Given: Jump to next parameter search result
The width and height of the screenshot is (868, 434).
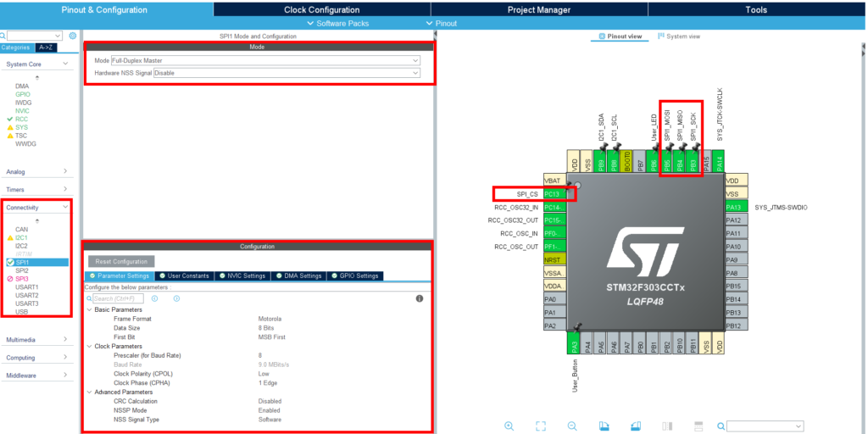Looking at the screenshot, I should coord(176,298).
